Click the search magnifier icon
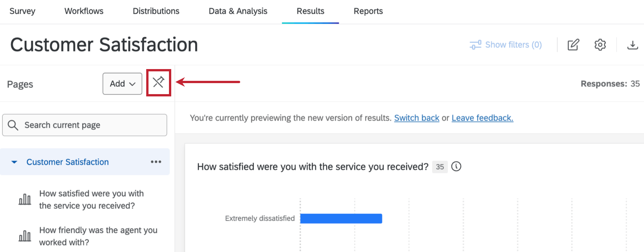The height and width of the screenshot is (252, 644). point(13,125)
